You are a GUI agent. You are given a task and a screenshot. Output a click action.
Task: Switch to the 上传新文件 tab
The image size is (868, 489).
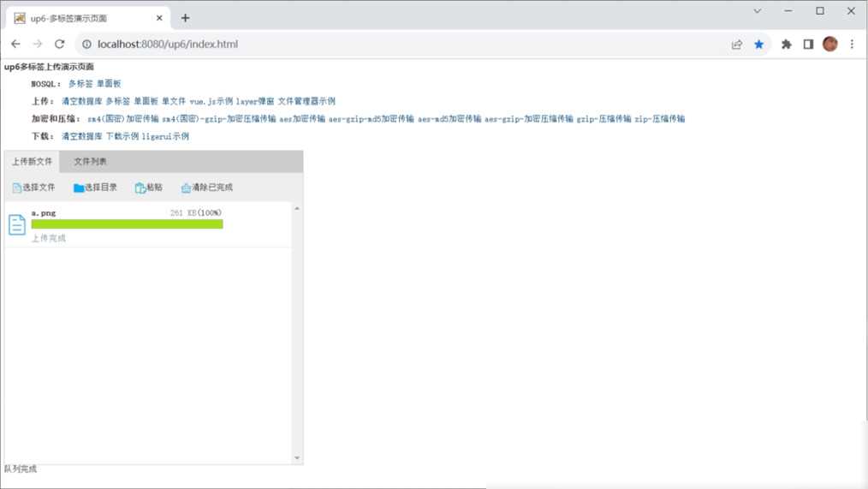33,161
